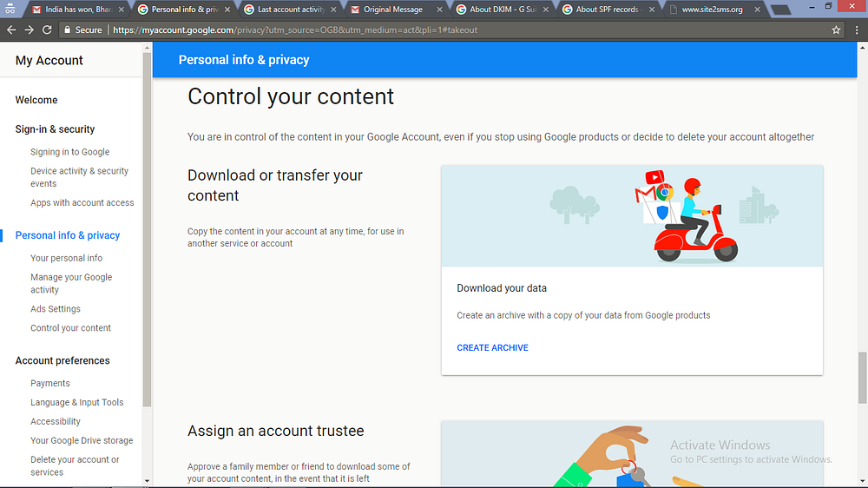Screen dimensions: 868x488
Task: Close the 'India has won' Gmail tab
Action: (x=122, y=10)
